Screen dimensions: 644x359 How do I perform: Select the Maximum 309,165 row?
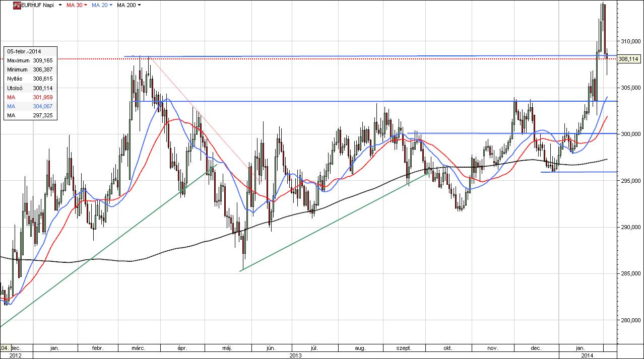pyautogui.click(x=30, y=60)
